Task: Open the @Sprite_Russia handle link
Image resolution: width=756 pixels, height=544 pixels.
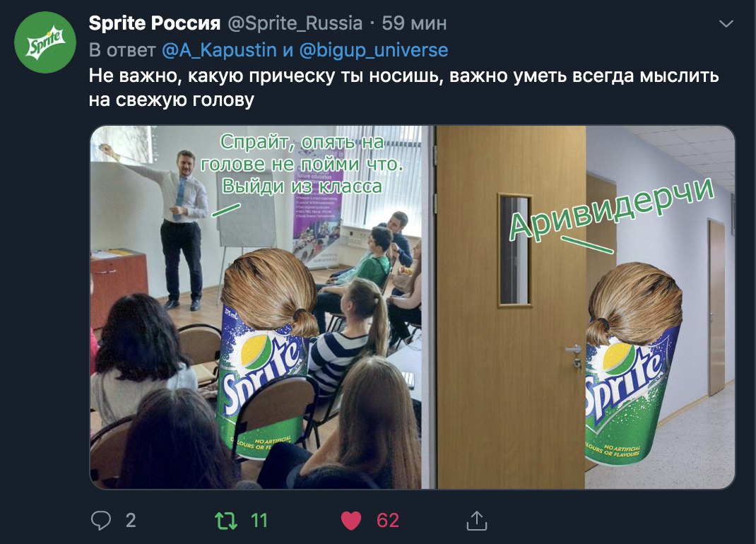Action: pyautogui.click(x=295, y=23)
